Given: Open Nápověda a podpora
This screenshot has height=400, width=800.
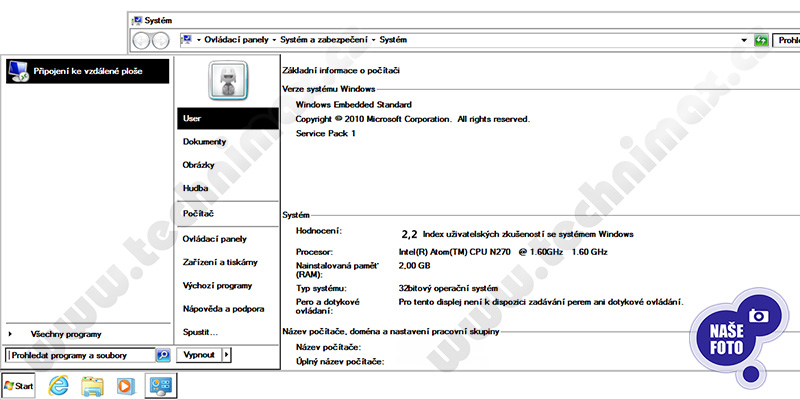Looking at the screenshot, I should tap(228, 309).
